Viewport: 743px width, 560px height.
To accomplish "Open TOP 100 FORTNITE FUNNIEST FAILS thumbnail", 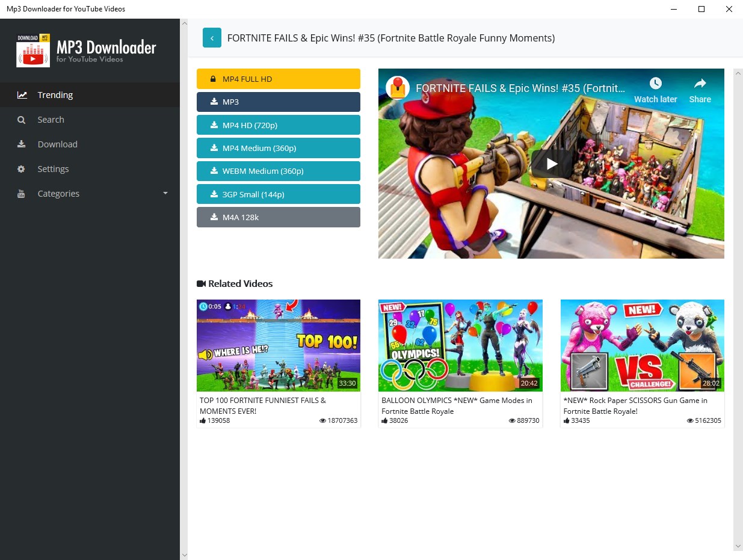I will (279, 345).
